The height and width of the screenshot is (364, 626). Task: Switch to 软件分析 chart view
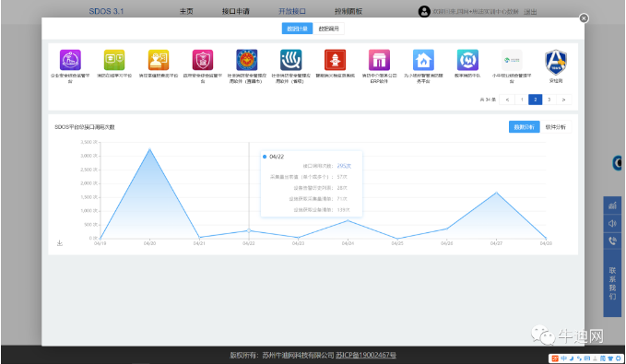(x=556, y=127)
